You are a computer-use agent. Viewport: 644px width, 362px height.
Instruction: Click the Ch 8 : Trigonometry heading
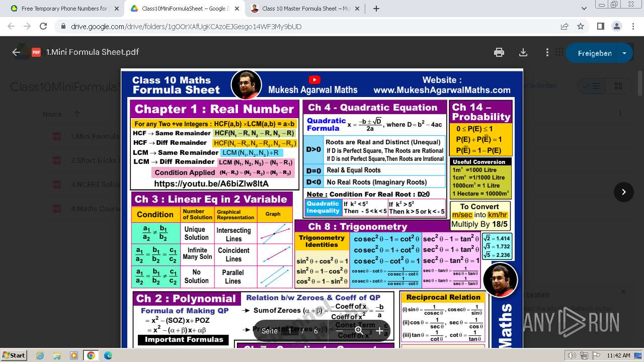(x=358, y=226)
